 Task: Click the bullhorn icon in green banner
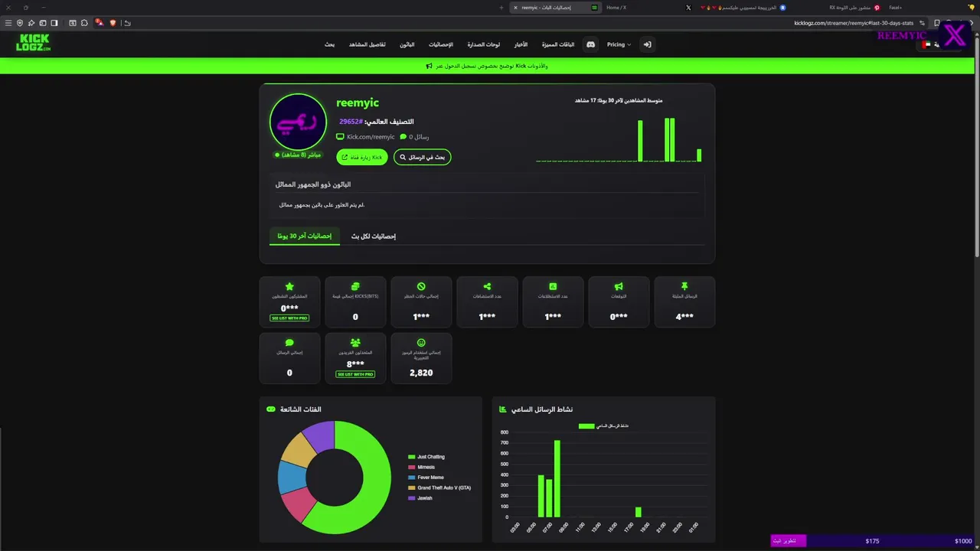(x=429, y=66)
